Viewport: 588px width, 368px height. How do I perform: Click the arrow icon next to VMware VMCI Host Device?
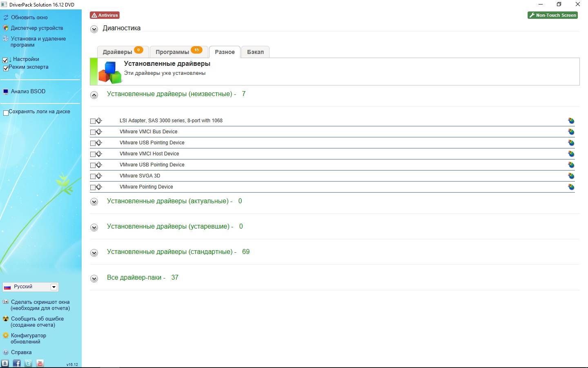click(x=99, y=154)
